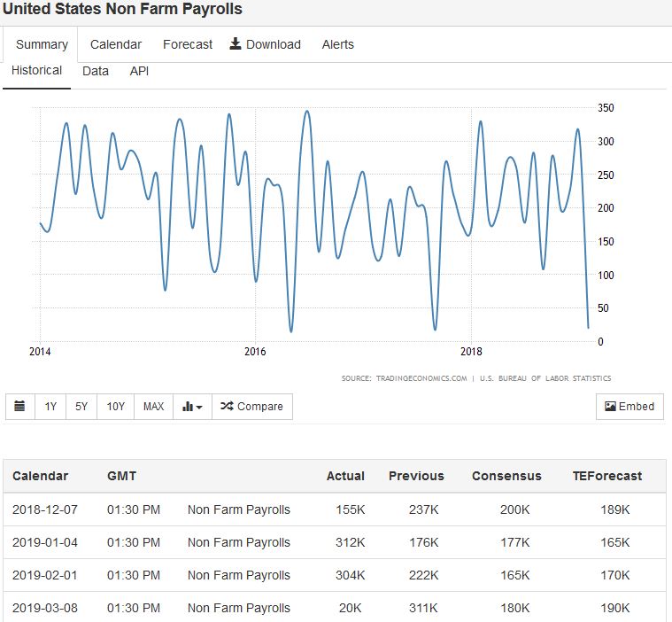Click the Embed button
The height and width of the screenshot is (622, 672).
click(x=630, y=407)
